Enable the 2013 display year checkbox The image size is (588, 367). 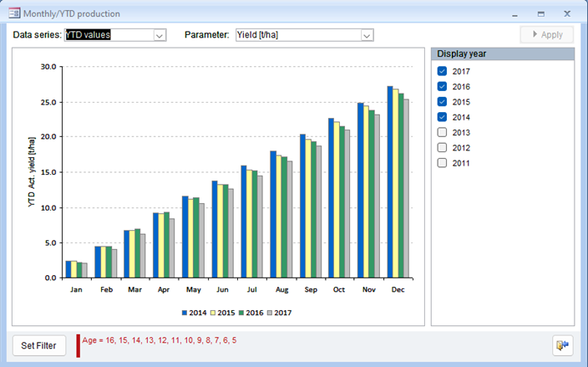[x=442, y=132]
